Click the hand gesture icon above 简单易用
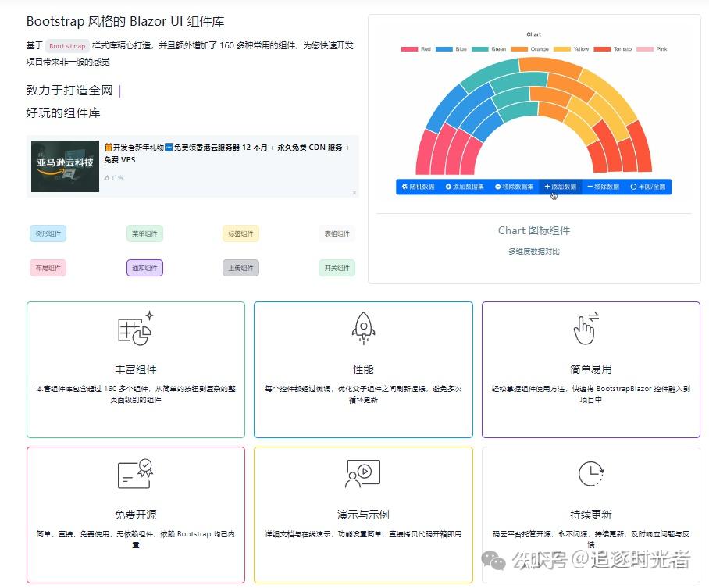709x588 pixels. (584, 329)
